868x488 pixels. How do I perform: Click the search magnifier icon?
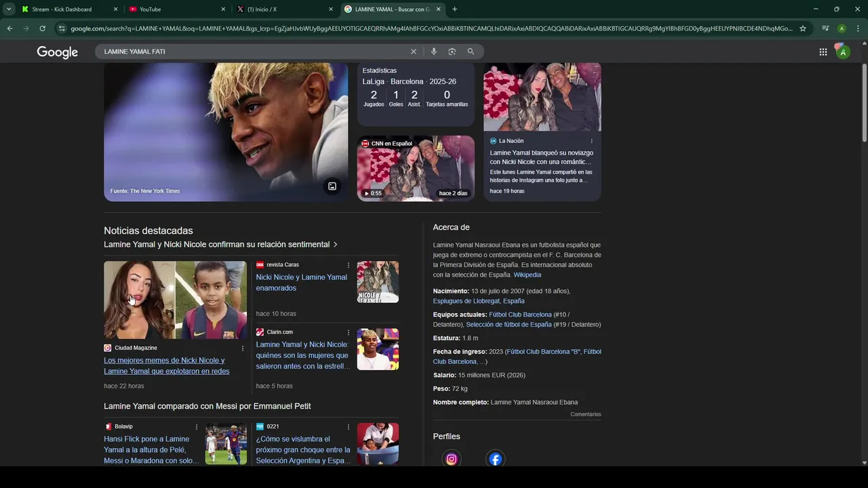click(x=471, y=52)
